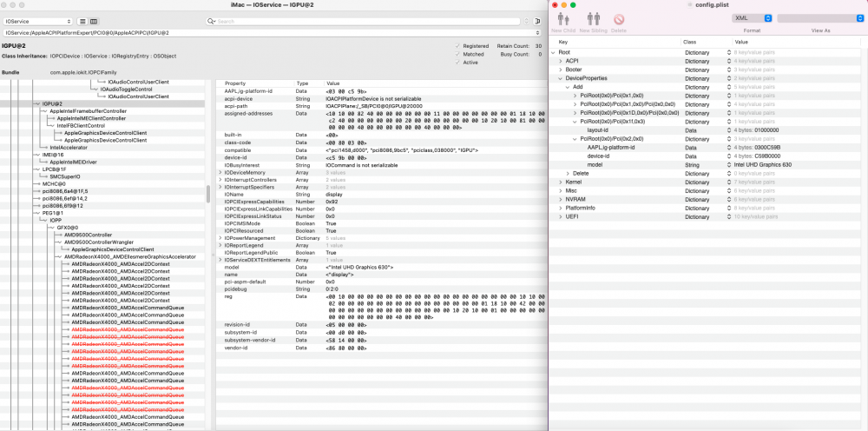The height and width of the screenshot is (431, 868).
Task: Click the Value column header in config.plist
Action: coord(741,42)
